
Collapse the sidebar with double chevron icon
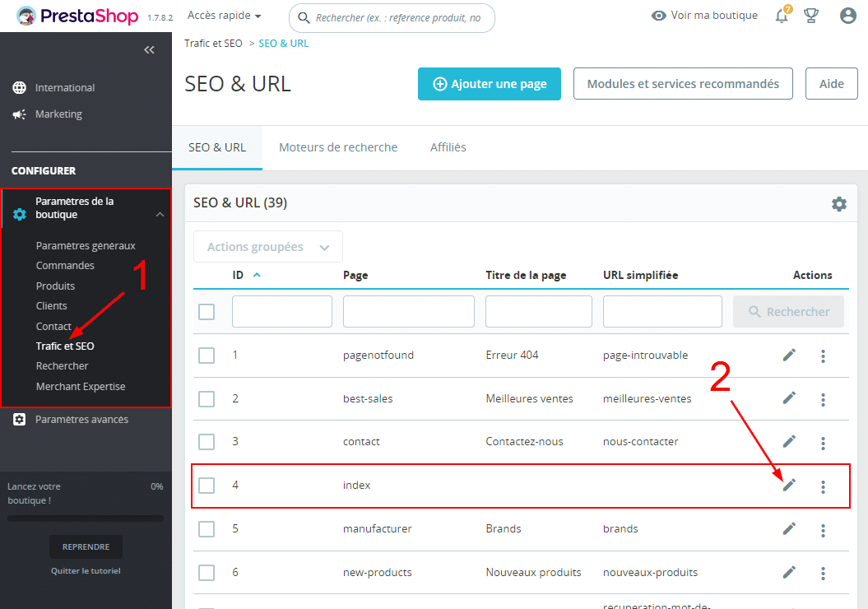coord(149,50)
